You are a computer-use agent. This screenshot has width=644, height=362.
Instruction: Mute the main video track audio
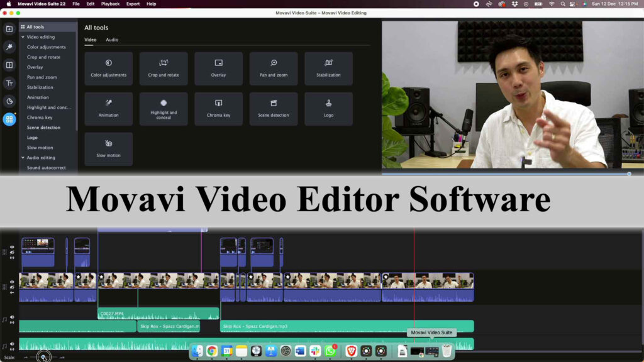pos(12,287)
